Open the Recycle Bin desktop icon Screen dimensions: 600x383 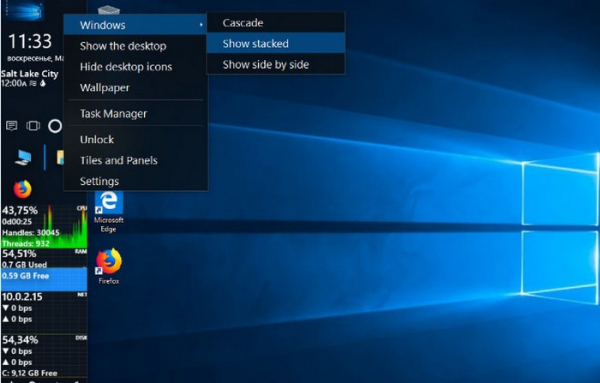109,10
